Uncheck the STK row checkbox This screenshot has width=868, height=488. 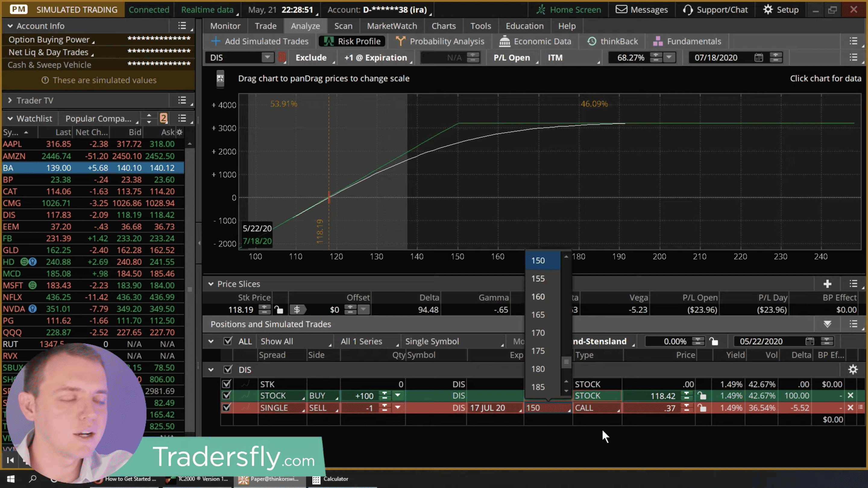226,384
